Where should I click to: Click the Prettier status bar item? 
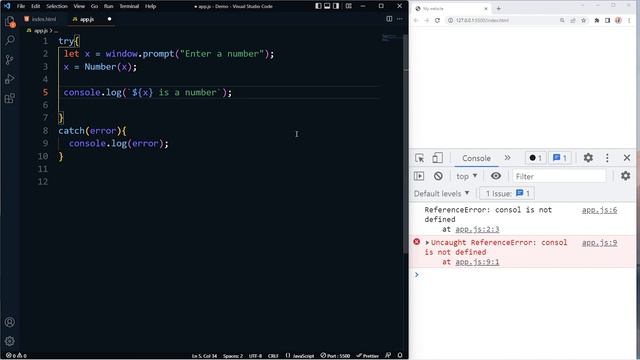[x=367, y=356]
